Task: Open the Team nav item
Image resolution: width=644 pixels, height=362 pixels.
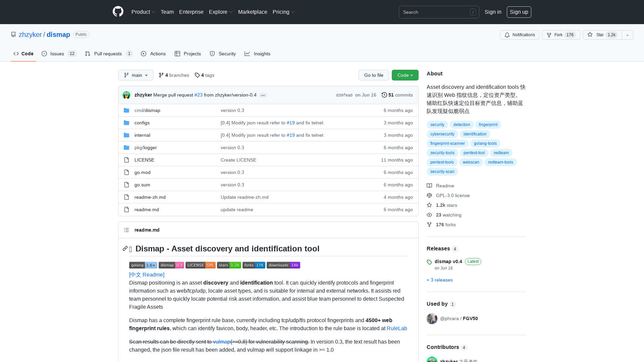Action: pyautogui.click(x=167, y=12)
